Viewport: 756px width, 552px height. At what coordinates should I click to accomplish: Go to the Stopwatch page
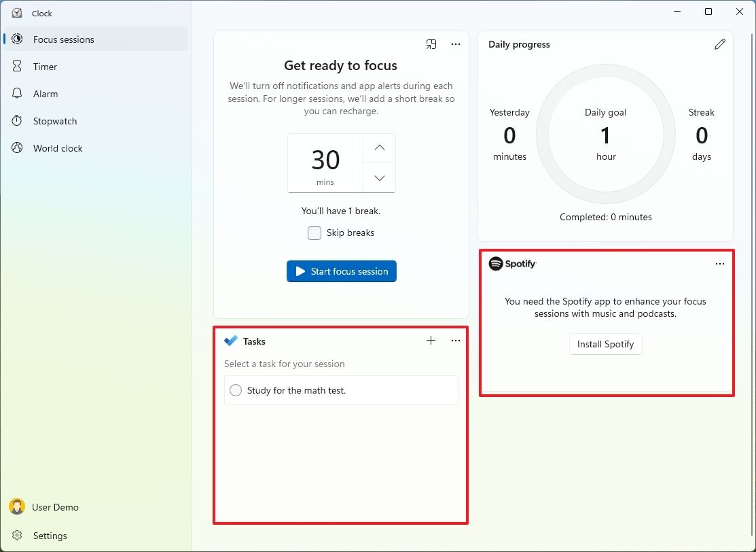click(x=55, y=121)
